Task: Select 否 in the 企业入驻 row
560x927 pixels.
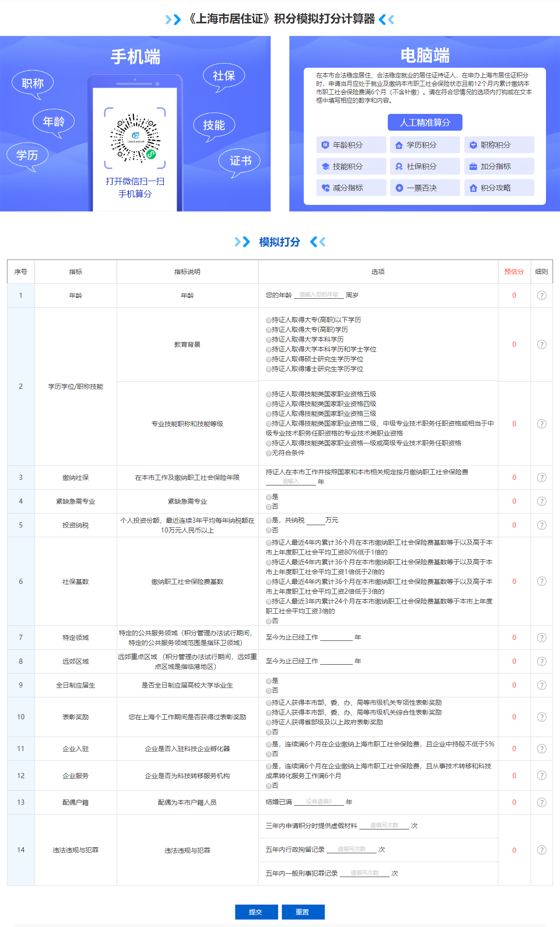Action: 269,754
